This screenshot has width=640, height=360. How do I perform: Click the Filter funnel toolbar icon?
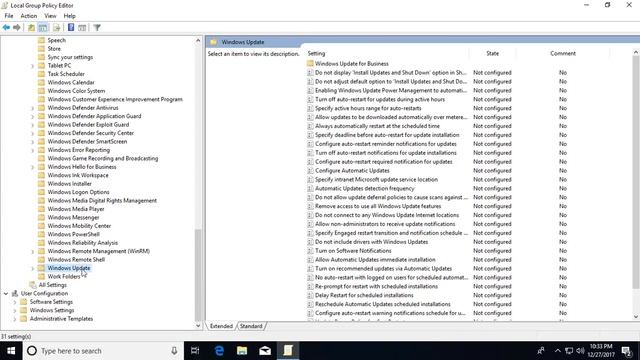97,28
